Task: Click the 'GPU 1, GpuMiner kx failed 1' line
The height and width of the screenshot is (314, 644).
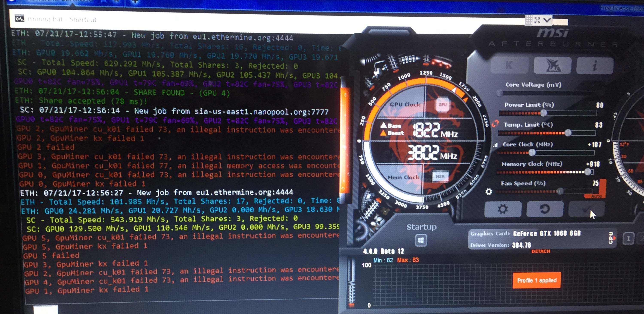Action: [87, 290]
